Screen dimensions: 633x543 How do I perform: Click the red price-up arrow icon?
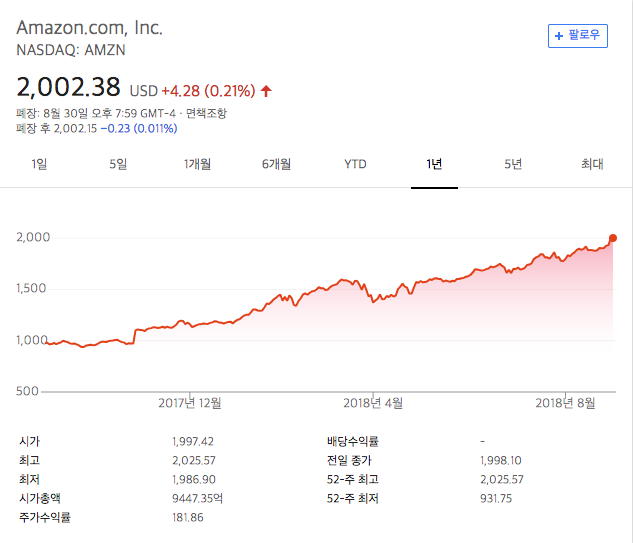pyautogui.click(x=266, y=91)
